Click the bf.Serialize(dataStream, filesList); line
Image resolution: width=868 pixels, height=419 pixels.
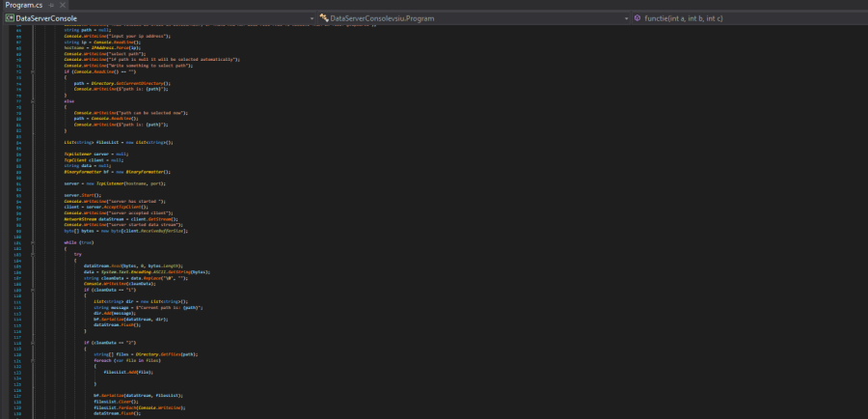(x=138, y=396)
